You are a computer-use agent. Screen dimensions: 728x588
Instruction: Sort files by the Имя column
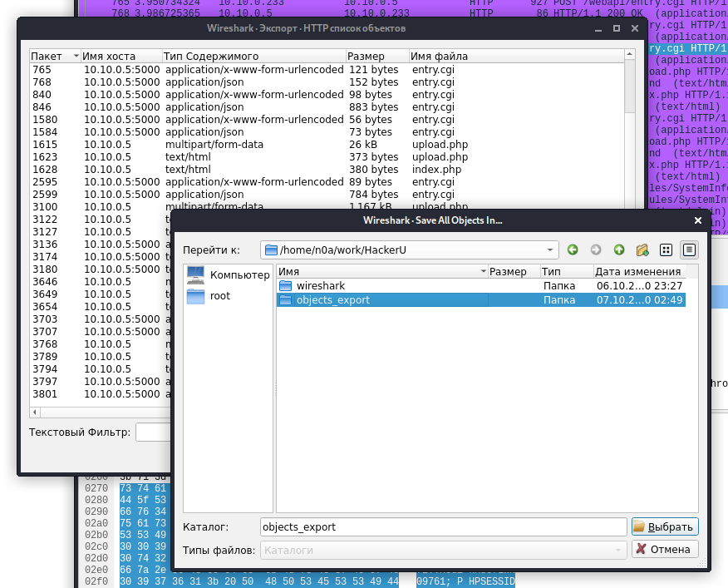coord(382,271)
